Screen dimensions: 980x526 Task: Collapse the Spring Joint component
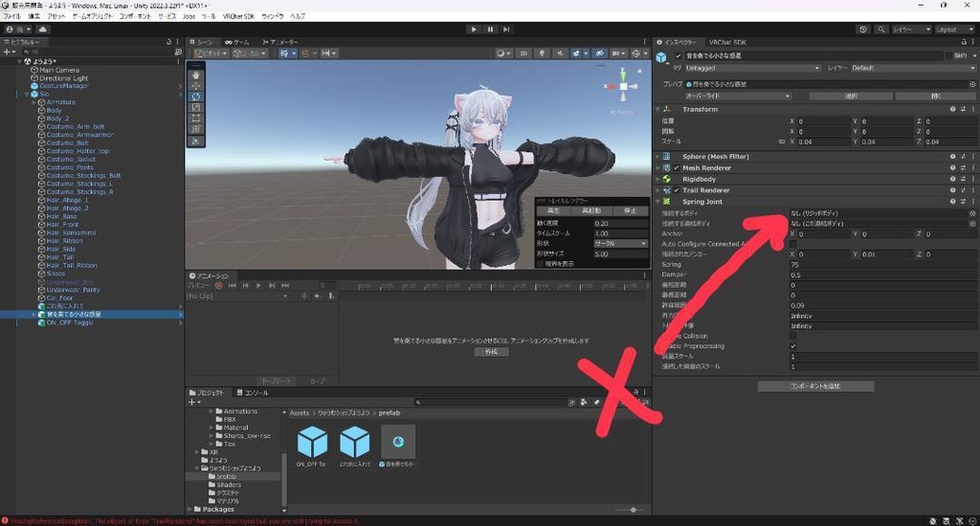click(657, 202)
